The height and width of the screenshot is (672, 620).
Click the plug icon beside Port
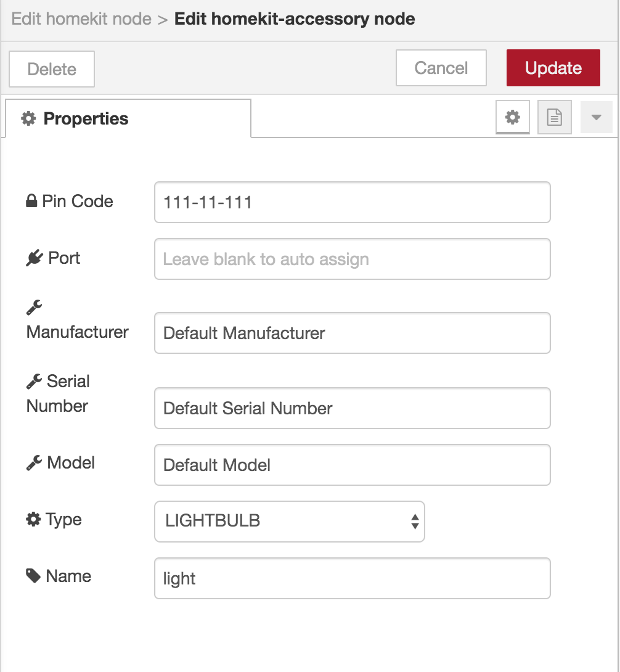click(x=34, y=258)
